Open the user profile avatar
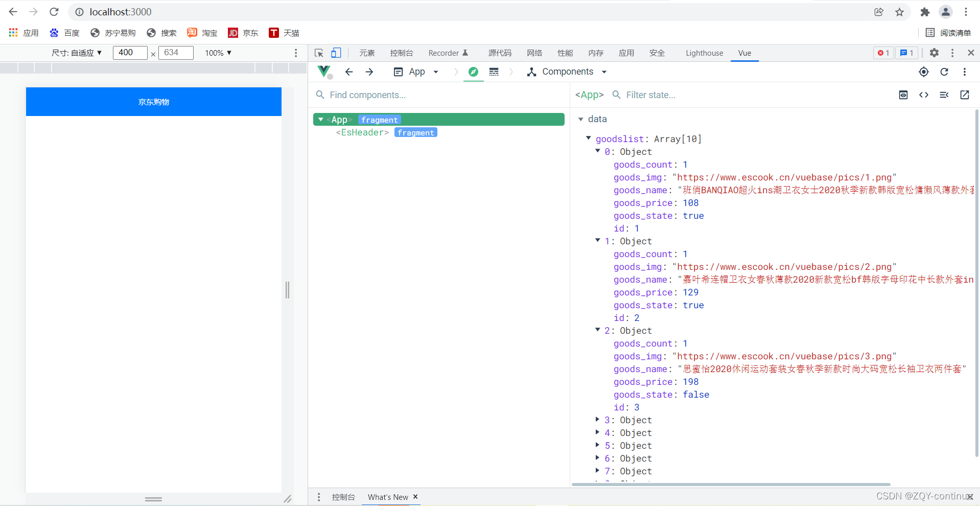980x506 pixels. coord(946,12)
